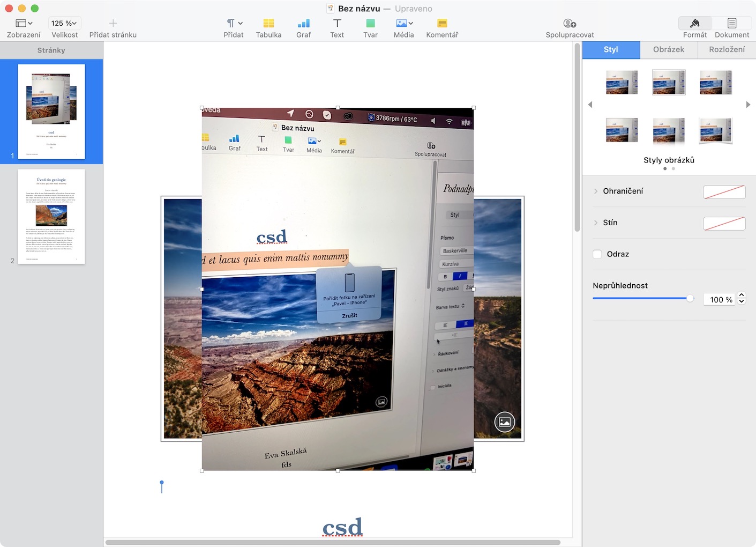Open the Velikost zoom 125% dropdown
The height and width of the screenshot is (547, 756).
pos(64,23)
